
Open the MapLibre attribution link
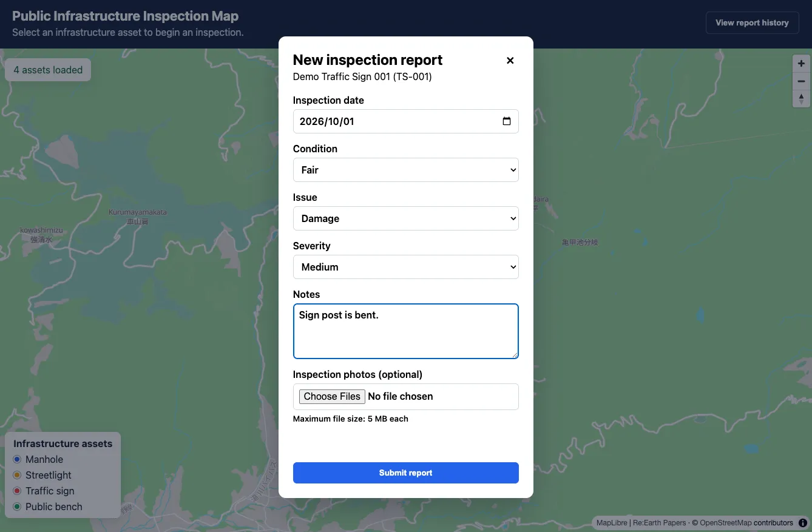tap(612, 523)
